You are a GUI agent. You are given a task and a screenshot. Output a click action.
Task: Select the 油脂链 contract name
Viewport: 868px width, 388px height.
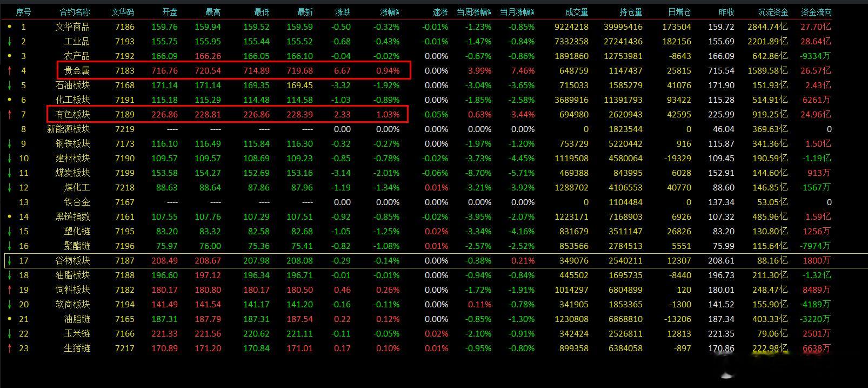77,319
